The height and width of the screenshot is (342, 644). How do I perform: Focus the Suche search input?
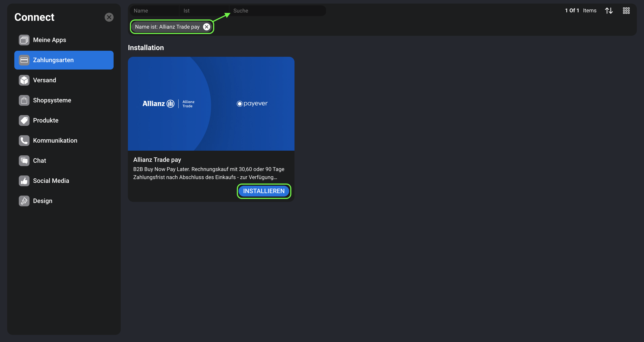278,11
